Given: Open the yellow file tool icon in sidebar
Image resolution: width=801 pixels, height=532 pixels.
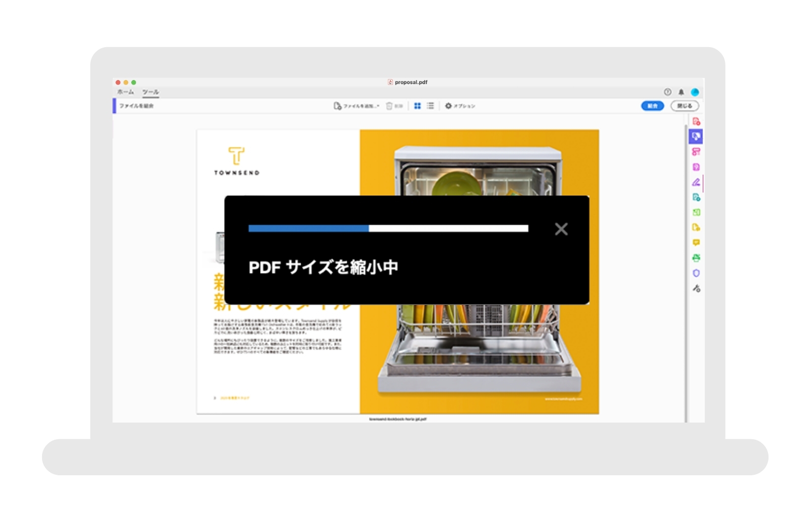Looking at the screenshot, I should 696,227.
